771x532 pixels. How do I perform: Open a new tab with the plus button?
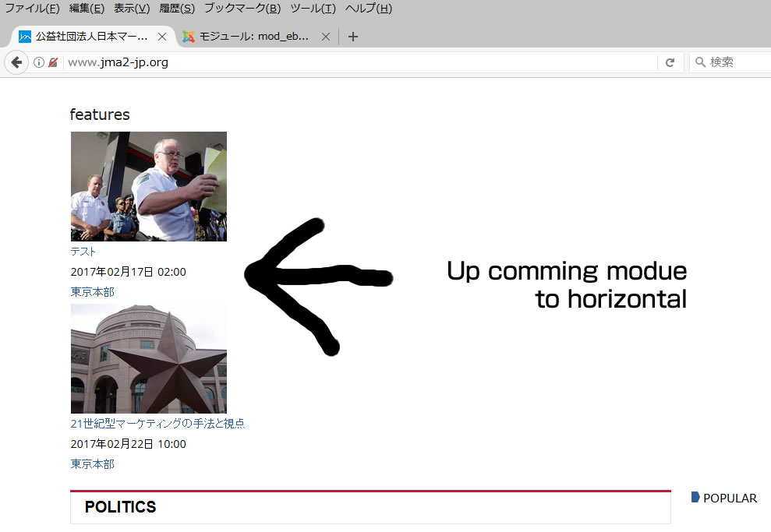coord(353,37)
